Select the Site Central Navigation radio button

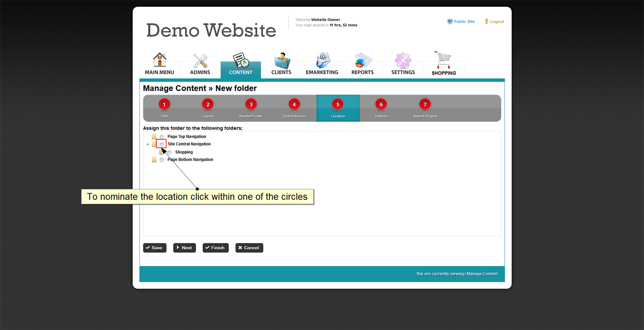tap(162, 144)
